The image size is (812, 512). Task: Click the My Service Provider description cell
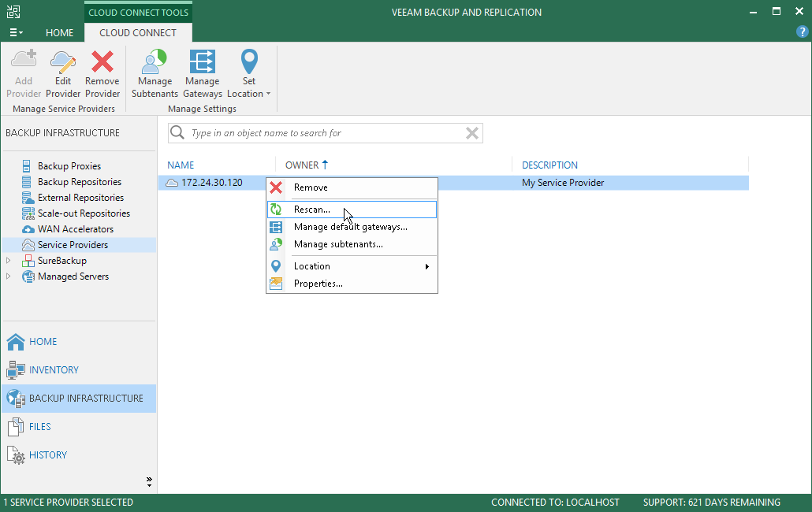(563, 183)
